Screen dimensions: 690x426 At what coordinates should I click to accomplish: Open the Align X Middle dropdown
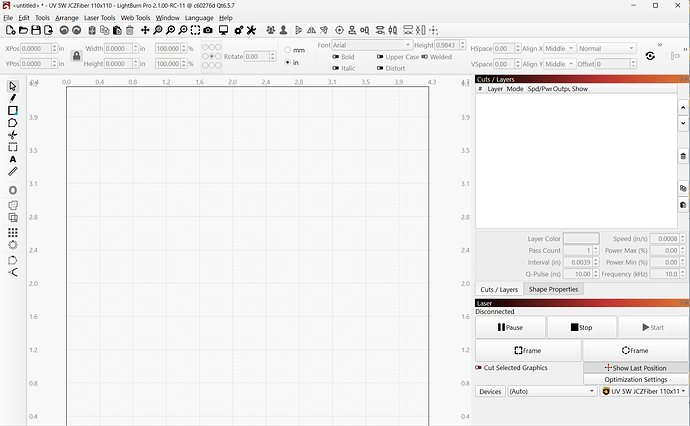point(559,48)
